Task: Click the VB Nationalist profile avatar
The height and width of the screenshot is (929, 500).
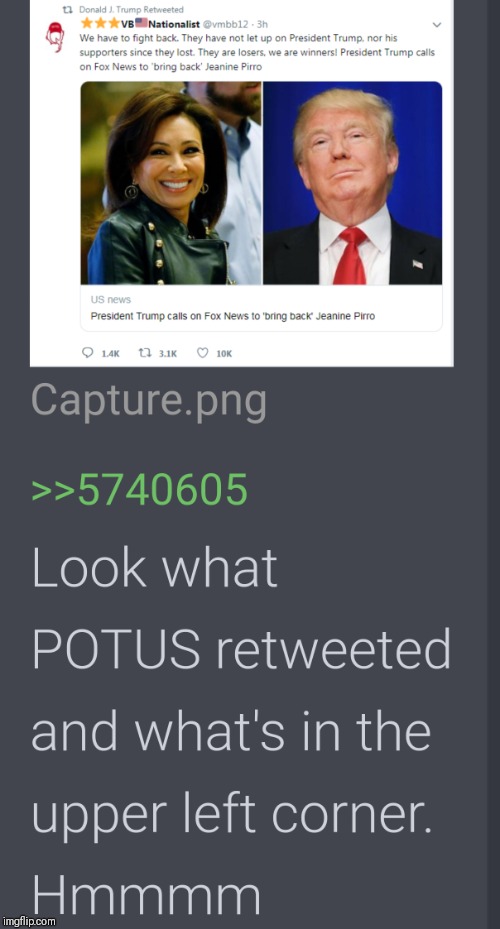Action: tap(55, 37)
